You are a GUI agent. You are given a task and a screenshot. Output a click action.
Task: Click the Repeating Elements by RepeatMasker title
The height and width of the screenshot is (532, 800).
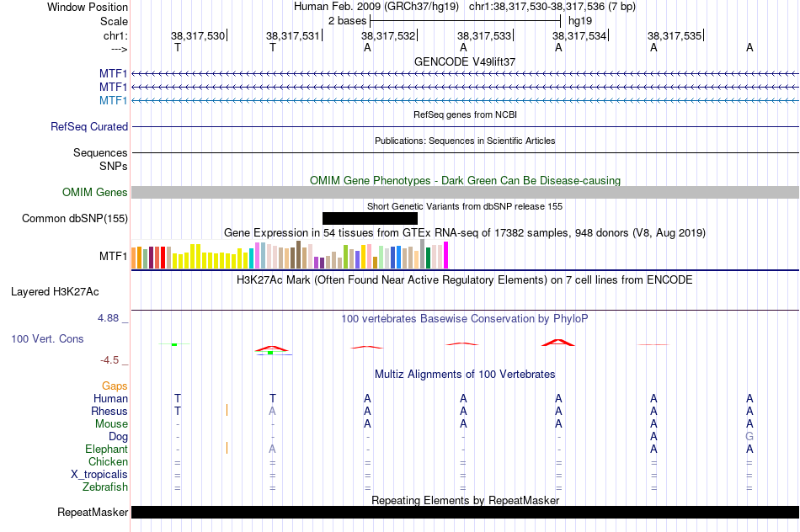pos(466,500)
